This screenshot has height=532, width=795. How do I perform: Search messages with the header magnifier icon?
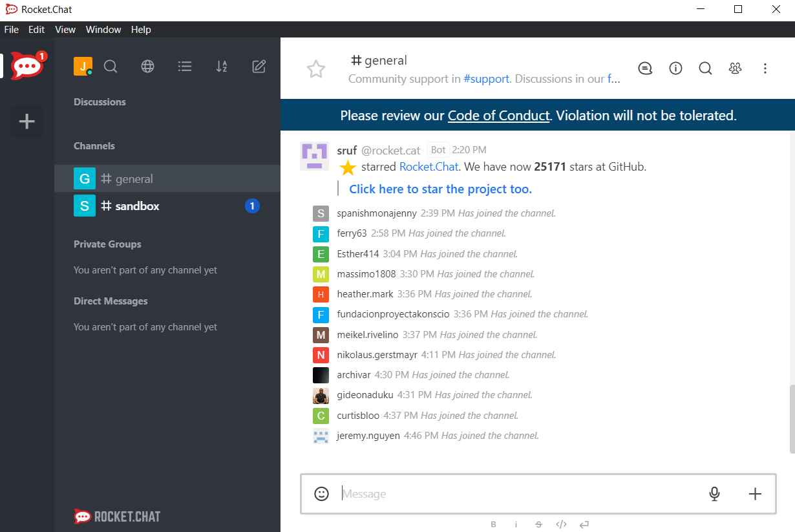705,69
